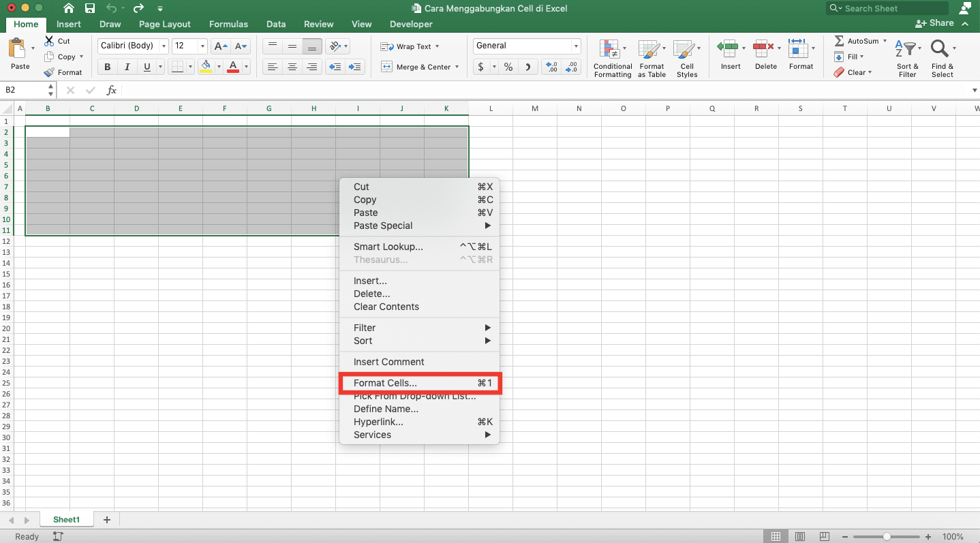This screenshot has width=980, height=543.
Task: Open the Page Layout ribbon tab
Action: (x=164, y=24)
